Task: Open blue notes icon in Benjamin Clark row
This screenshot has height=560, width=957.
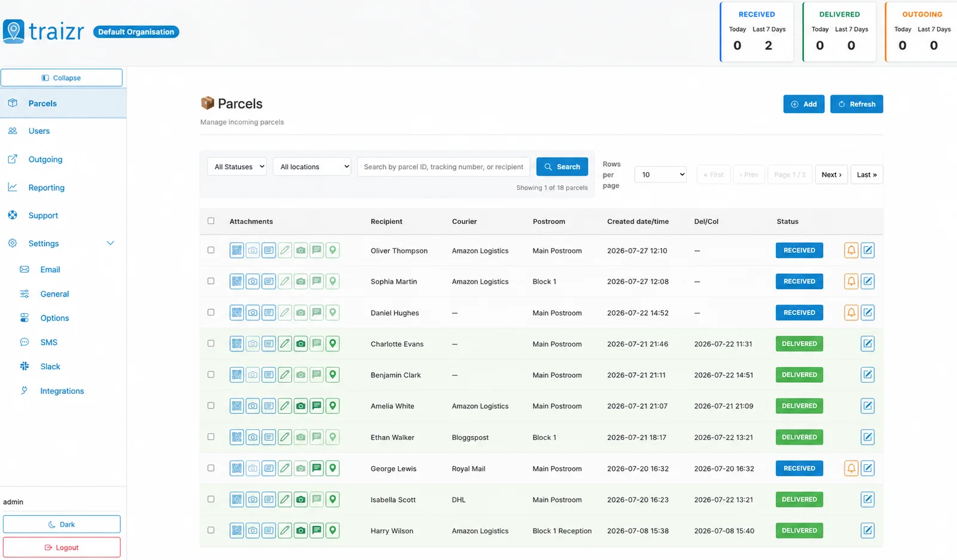Action: tap(269, 375)
